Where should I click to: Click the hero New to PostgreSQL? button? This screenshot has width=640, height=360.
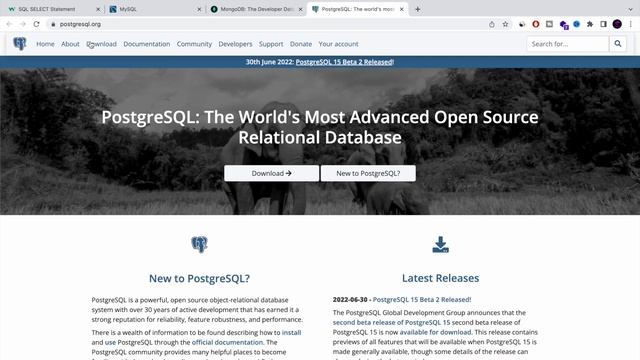click(x=368, y=173)
